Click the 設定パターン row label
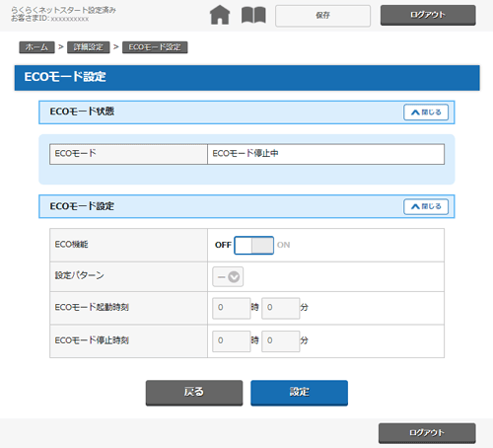 79,275
